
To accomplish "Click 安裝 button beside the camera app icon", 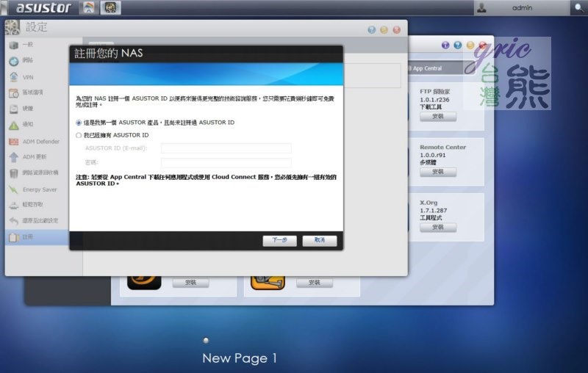I will pos(315,283).
